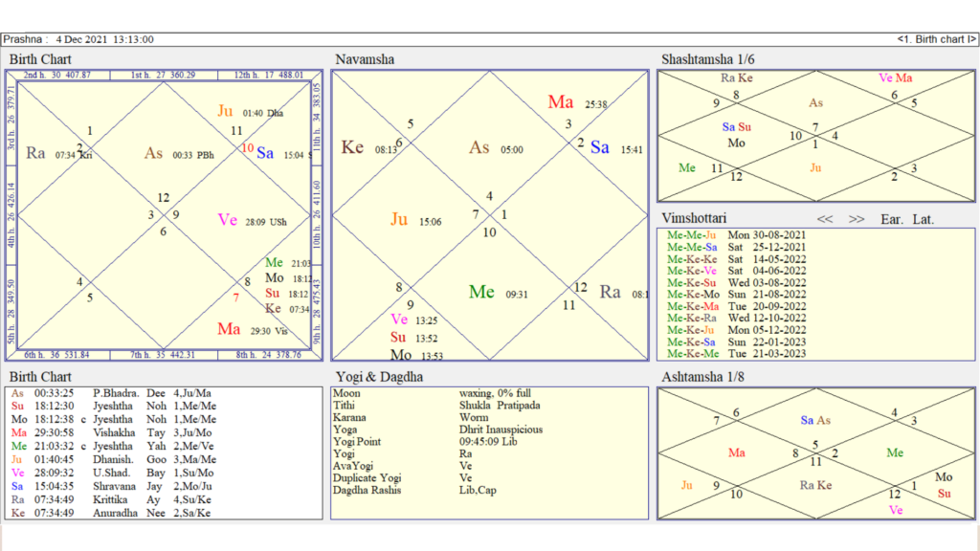Viewport: 980px width, 551px height.
Task: Click 'Ju' in the Ashtamsha chart
Action: pos(687,485)
